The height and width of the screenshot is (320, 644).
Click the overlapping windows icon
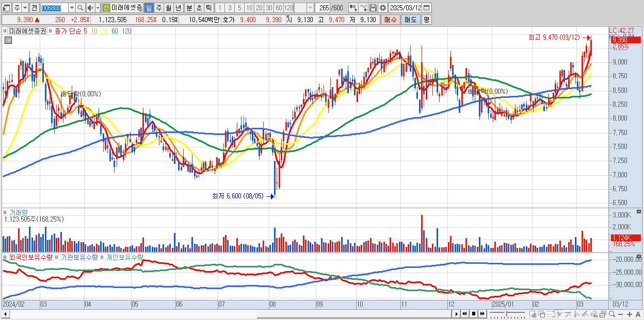[x=542, y=314]
